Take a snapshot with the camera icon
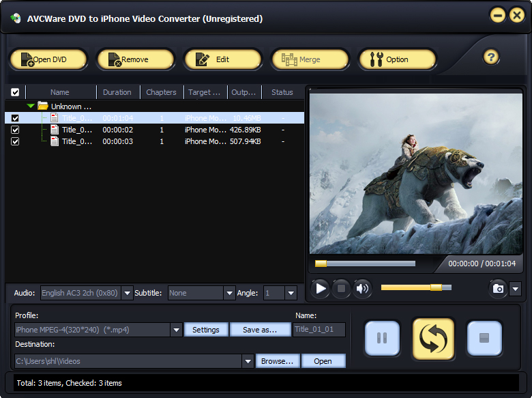The width and height of the screenshot is (532, 398). pos(498,289)
